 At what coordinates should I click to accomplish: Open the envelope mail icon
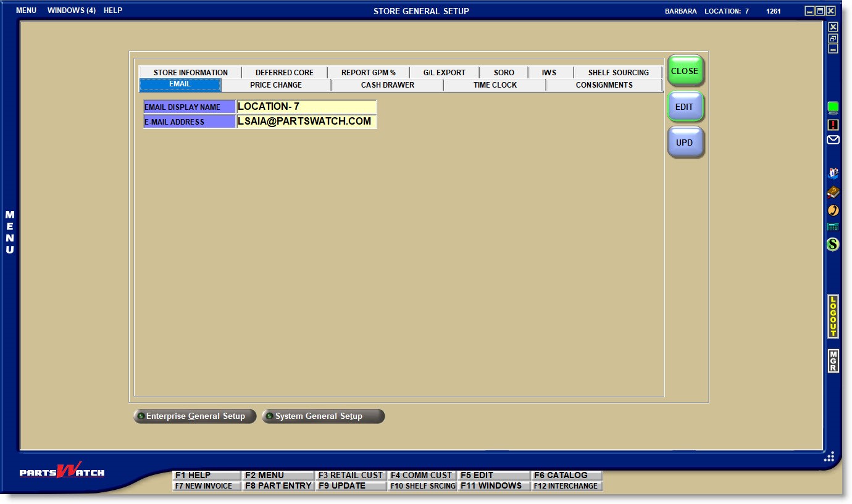833,140
